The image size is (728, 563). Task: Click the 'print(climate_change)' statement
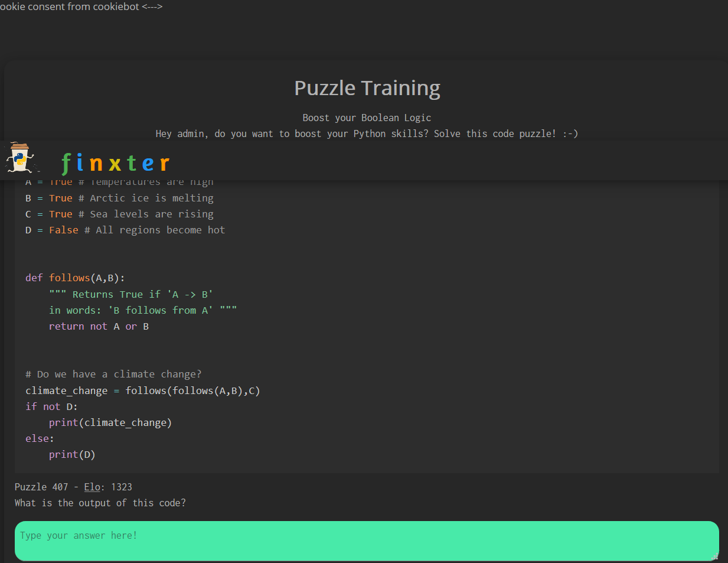(110, 422)
